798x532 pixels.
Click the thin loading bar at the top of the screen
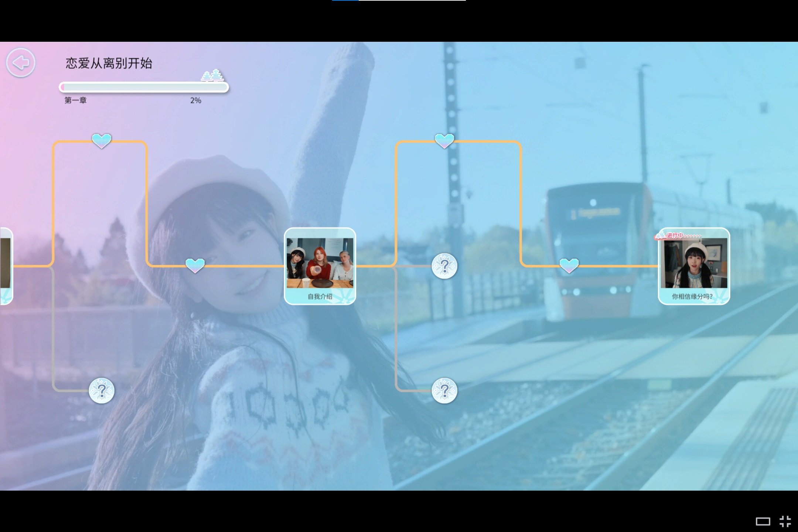[399, 1]
